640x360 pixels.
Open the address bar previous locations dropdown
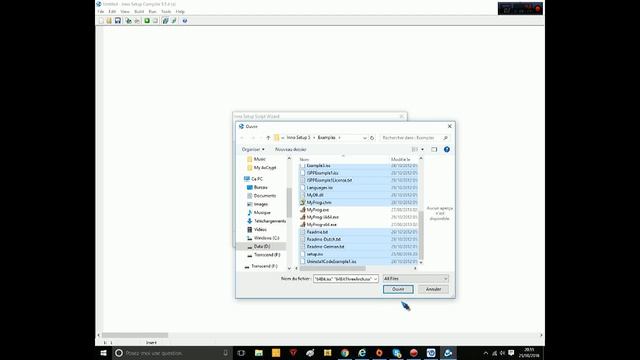(364, 138)
